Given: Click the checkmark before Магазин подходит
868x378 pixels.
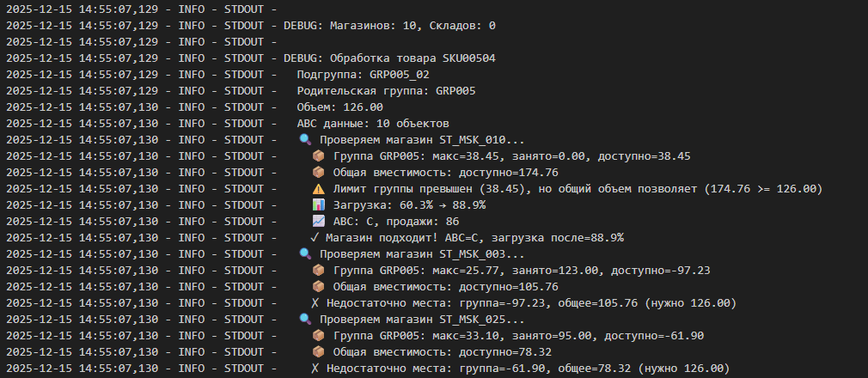Looking at the screenshot, I should [x=315, y=238].
